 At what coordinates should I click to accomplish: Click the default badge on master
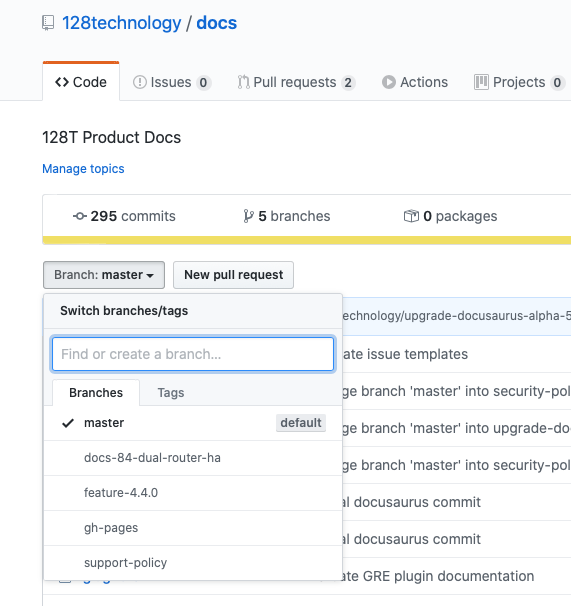click(x=301, y=423)
